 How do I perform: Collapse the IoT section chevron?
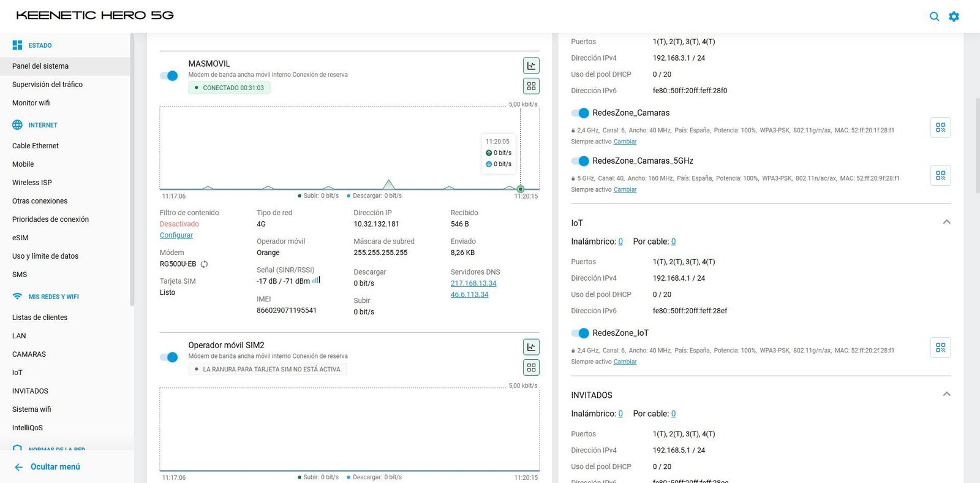click(946, 222)
